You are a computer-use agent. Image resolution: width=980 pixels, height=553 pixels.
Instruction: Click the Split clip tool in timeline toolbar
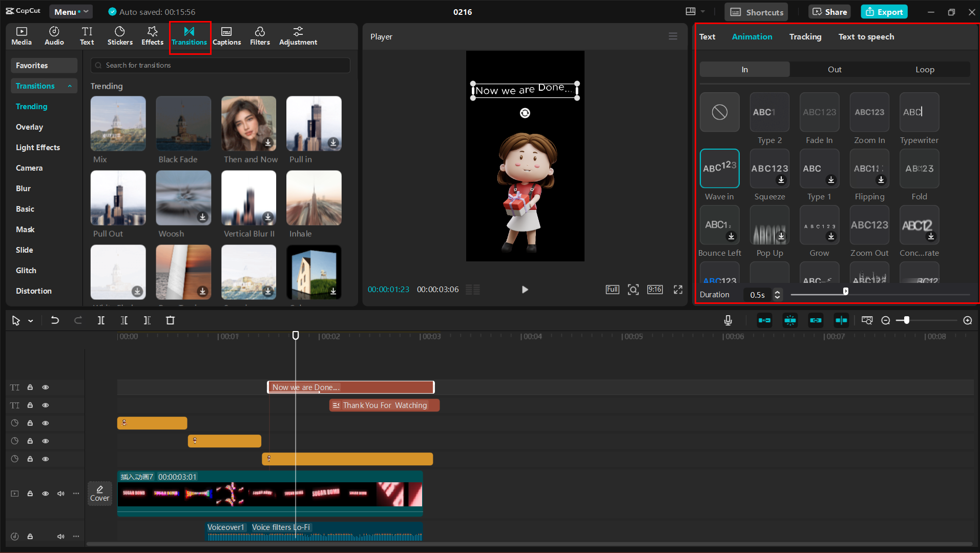pos(101,320)
